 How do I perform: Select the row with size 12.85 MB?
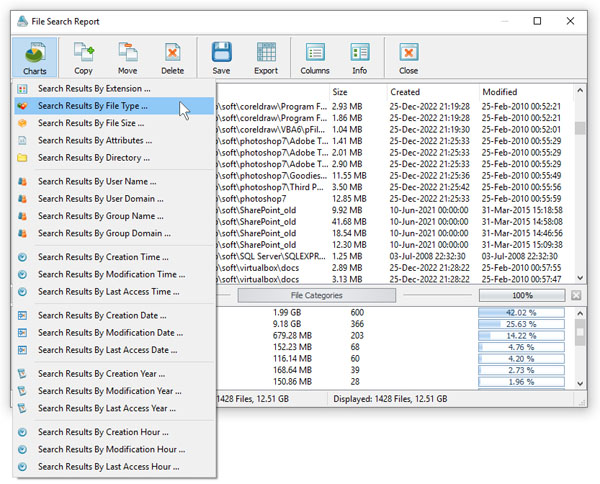tap(395, 199)
